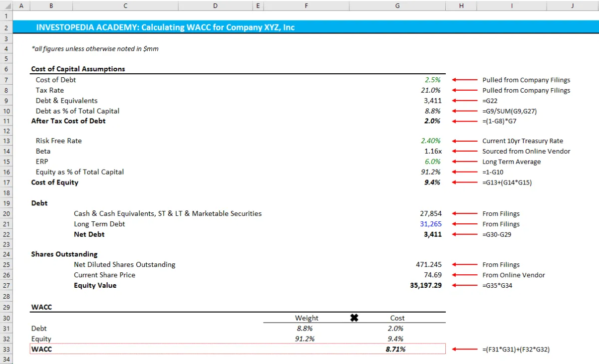Select column A header
Viewport: 599px width, 364px height.
[x=21, y=5]
